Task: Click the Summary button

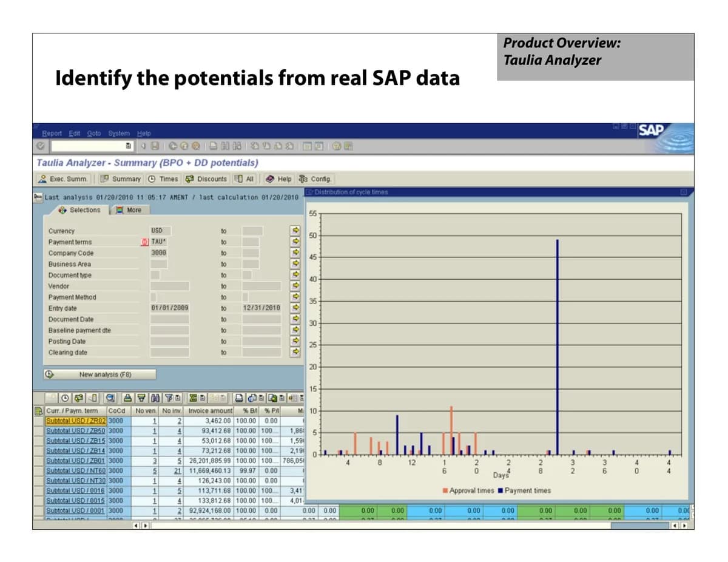Action: [x=120, y=179]
